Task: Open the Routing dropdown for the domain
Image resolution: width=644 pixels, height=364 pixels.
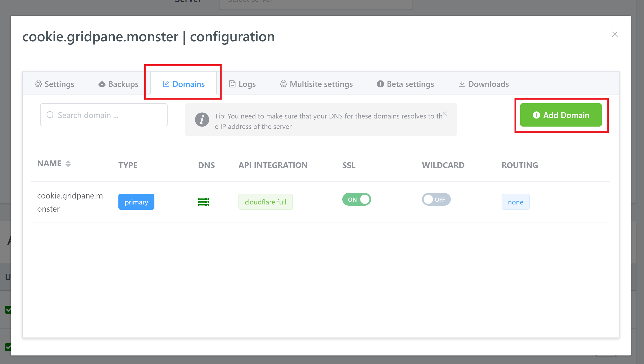Action: tap(515, 201)
